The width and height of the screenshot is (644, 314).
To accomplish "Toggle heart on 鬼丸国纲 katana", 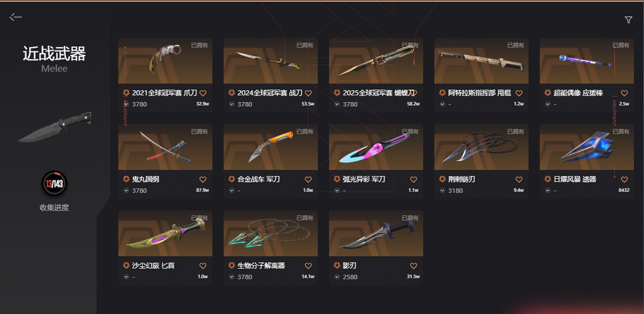I will tap(203, 180).
